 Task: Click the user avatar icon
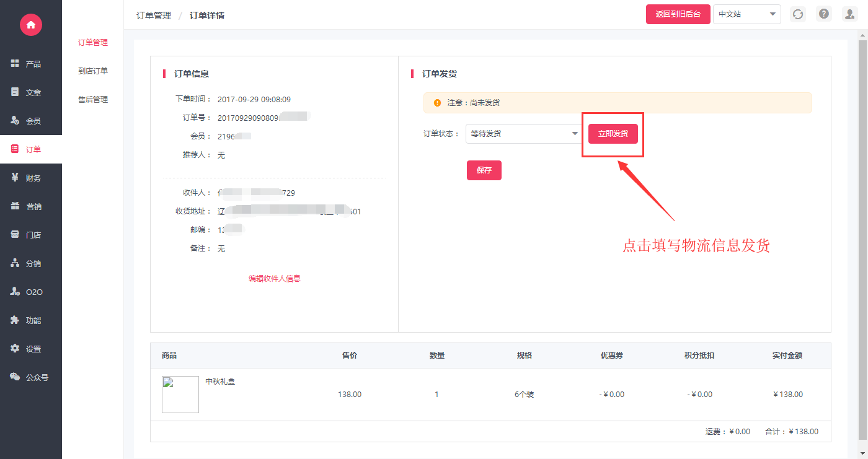point(849,14)
